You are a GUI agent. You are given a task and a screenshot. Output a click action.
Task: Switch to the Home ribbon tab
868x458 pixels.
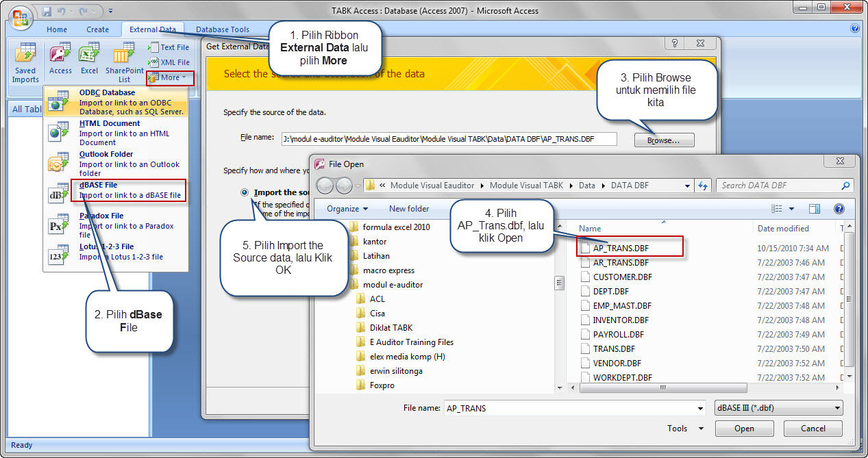[x=56, y=29]
